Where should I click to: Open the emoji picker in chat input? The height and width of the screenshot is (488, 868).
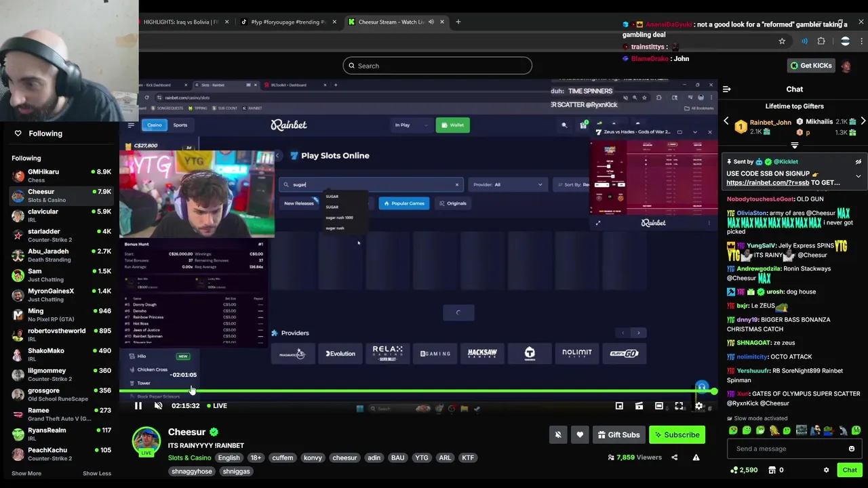[x=852, y=449]
